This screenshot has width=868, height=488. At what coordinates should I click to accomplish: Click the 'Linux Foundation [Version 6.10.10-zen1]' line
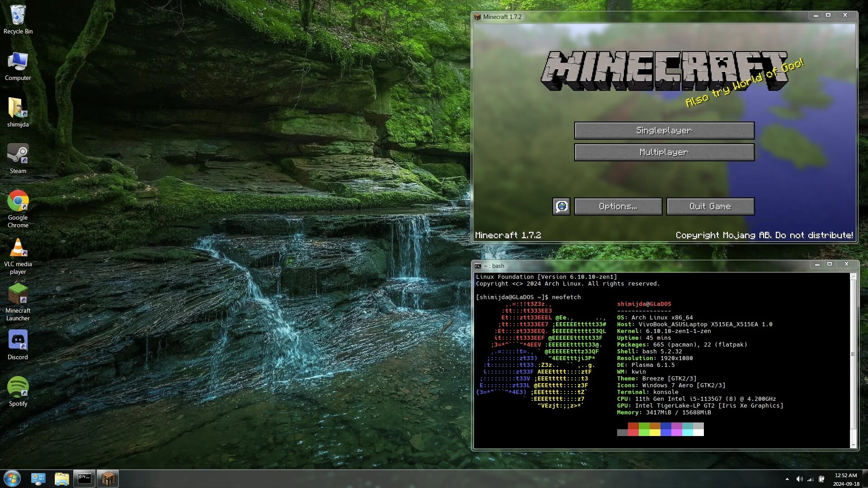(x=546, y=277)
